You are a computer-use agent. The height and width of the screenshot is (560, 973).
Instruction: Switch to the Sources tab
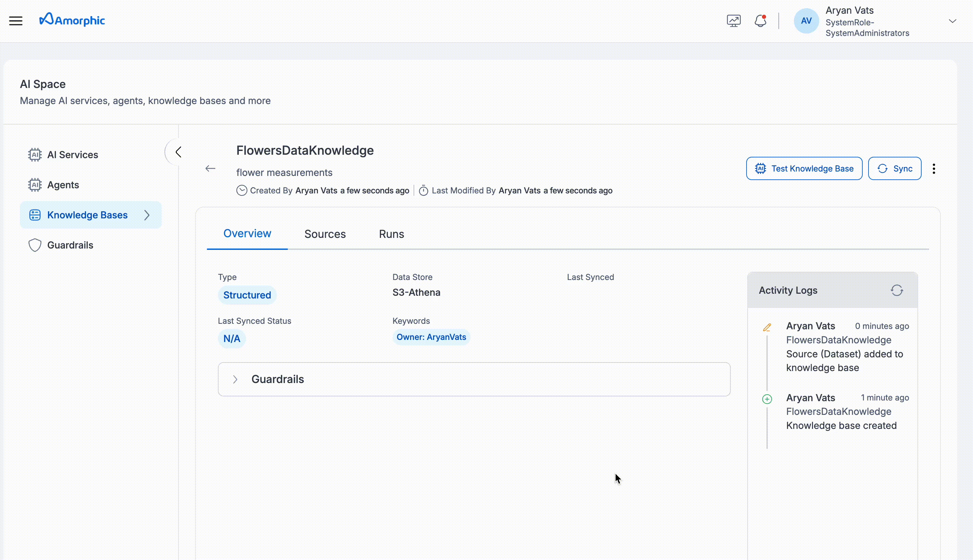pos(325,234)
